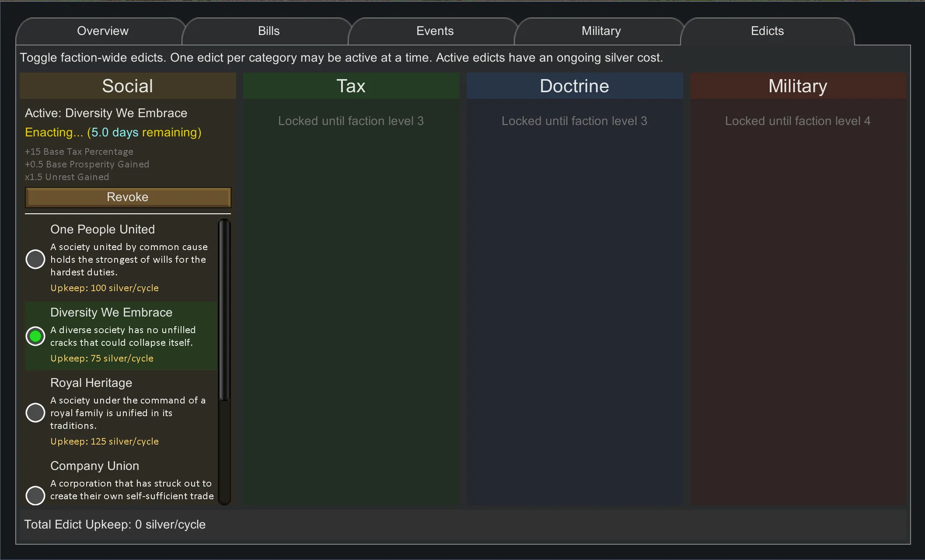Go to the Events tab
The image size is (925, 560).
coord(435,31)
